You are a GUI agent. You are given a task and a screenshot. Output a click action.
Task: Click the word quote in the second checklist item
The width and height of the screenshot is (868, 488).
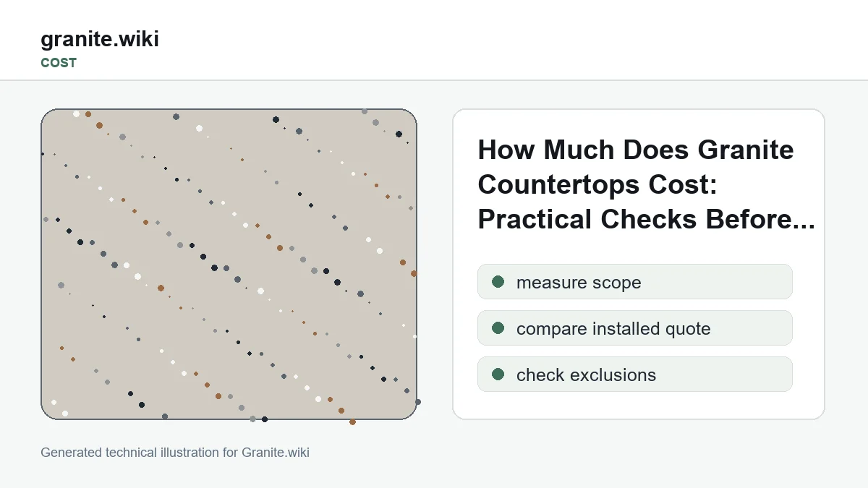tap(684, 329)
